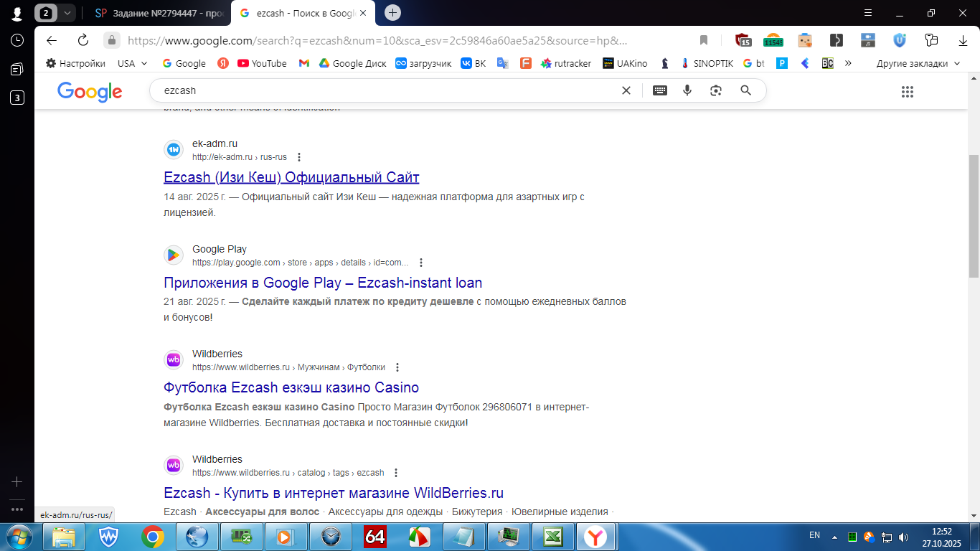The width and height of the screenshot is (980, 551).
Task: Open the rutracker bookmark
Action: (x=566, y=63)
